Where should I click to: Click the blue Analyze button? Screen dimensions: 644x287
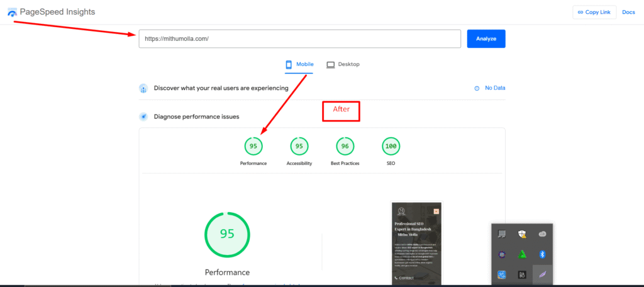486,38
